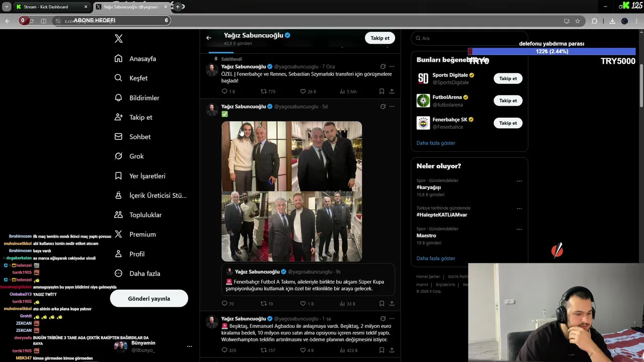Open options for #HalepteKATLİAMvar trend
This screenshot has width=644, height=362.
[x=519, y=209]
